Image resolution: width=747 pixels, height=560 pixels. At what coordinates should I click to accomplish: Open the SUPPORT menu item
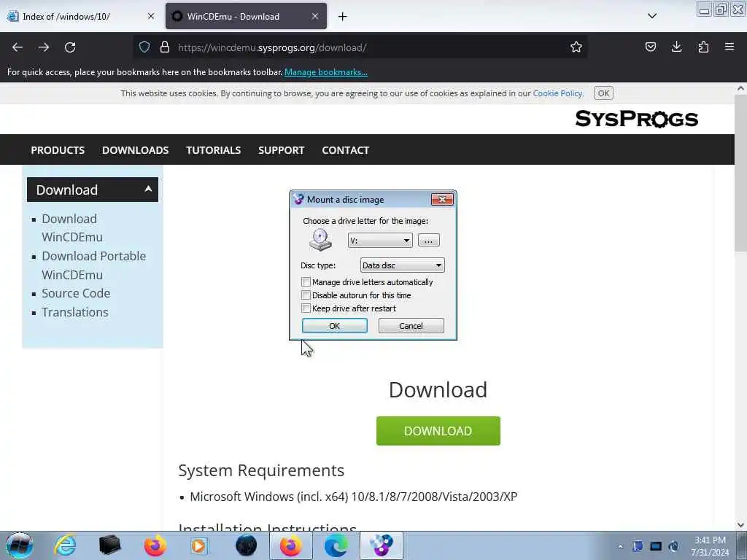tap(281, 150)
